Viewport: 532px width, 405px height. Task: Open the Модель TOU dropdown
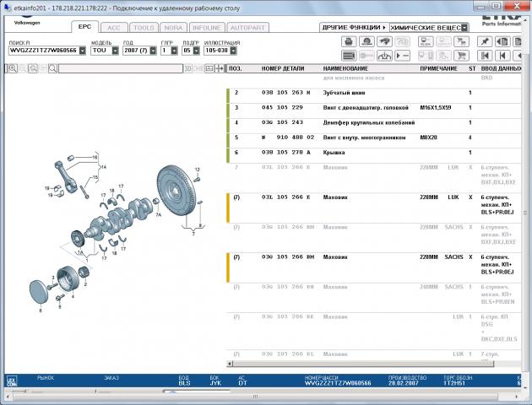click(x=115, y=51)
